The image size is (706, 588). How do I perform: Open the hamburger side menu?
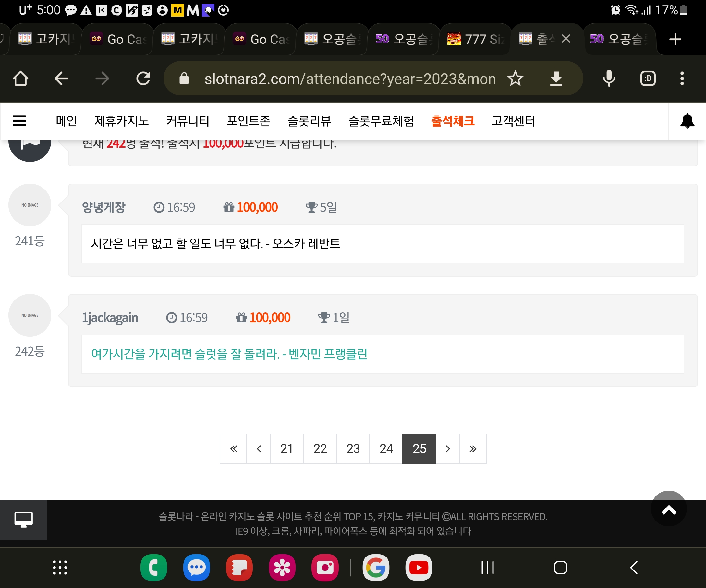click(x=19, y=121)
